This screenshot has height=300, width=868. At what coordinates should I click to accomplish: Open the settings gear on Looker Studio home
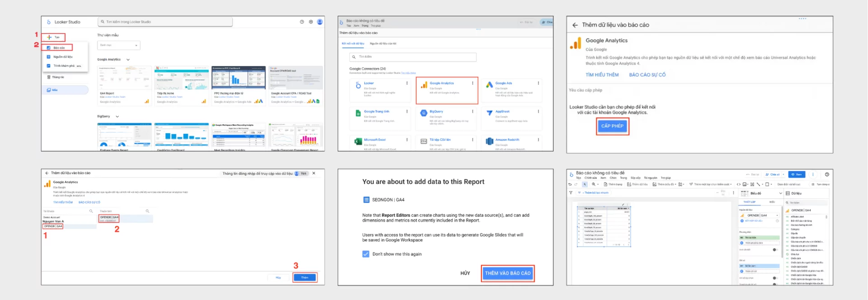(x=311, y=22)
